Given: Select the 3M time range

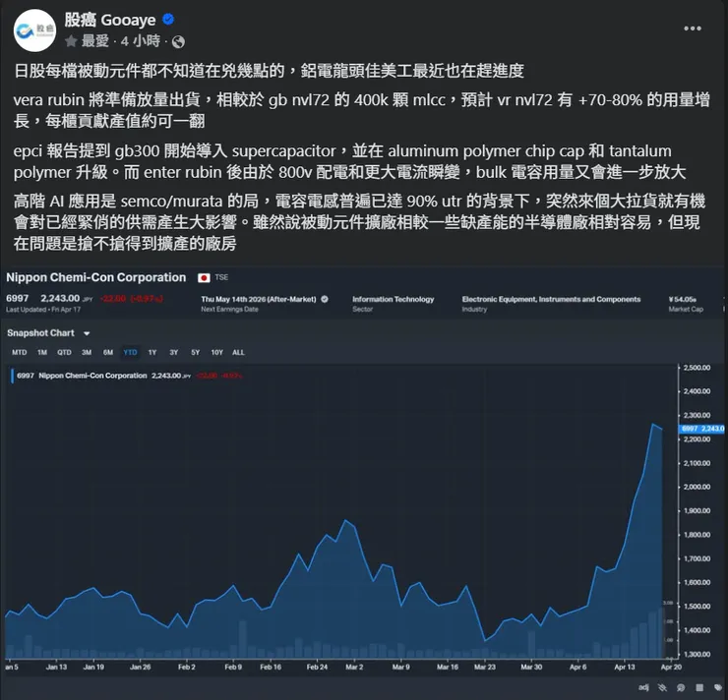Looking at the screenshot, I should click(87, 353).
